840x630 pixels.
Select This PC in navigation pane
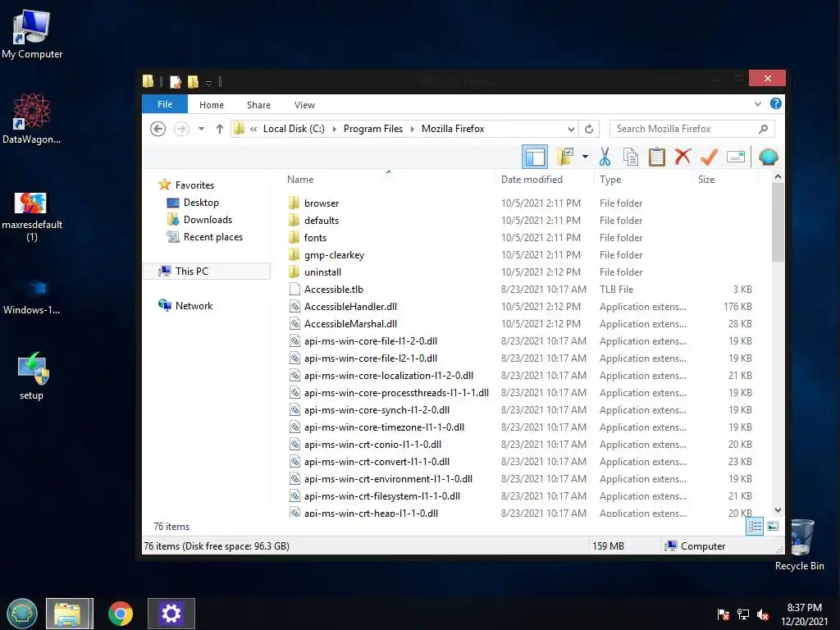[207, 271]
